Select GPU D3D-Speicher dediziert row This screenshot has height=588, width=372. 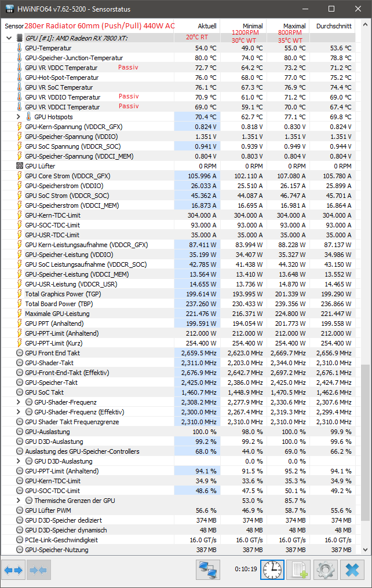[178, 520]
